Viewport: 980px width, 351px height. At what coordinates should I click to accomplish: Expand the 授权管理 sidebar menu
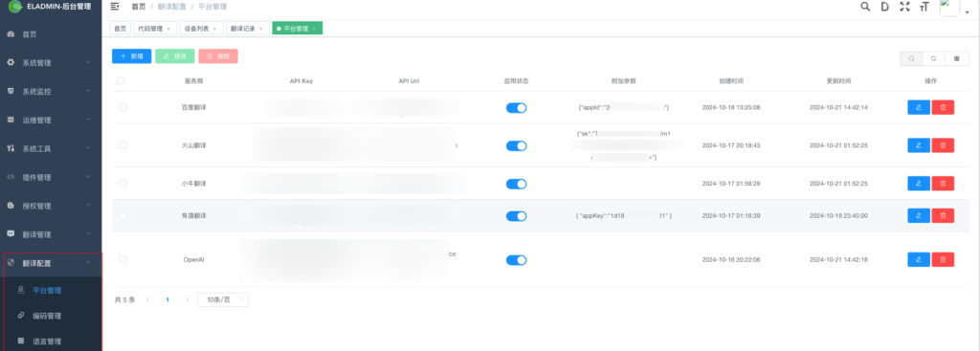[x=51, y=206]
